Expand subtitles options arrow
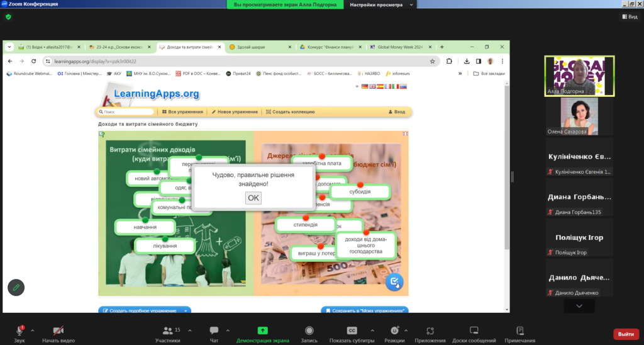The image size is (644, 345). pyautogui.click(x=372, y=330)
